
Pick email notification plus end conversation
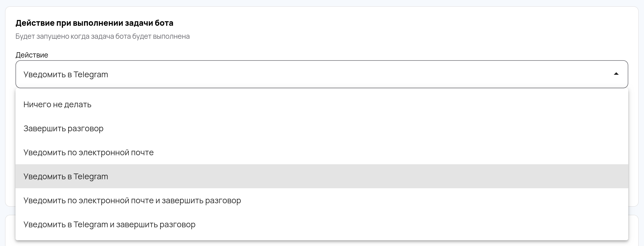pos(132,200)
